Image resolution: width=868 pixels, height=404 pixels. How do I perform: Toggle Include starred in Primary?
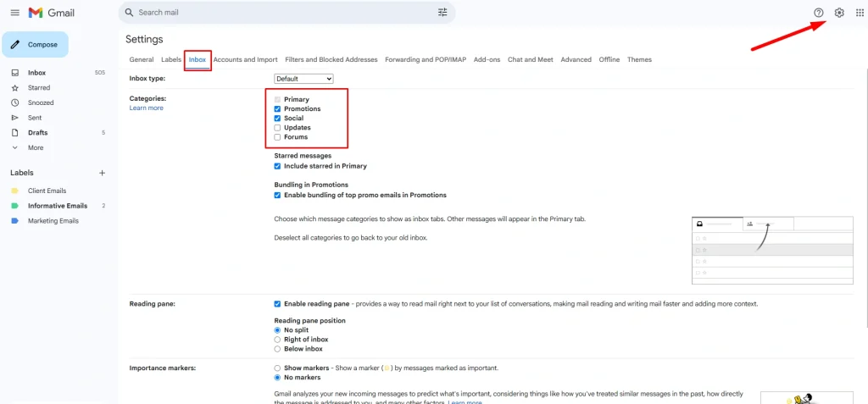277,166
